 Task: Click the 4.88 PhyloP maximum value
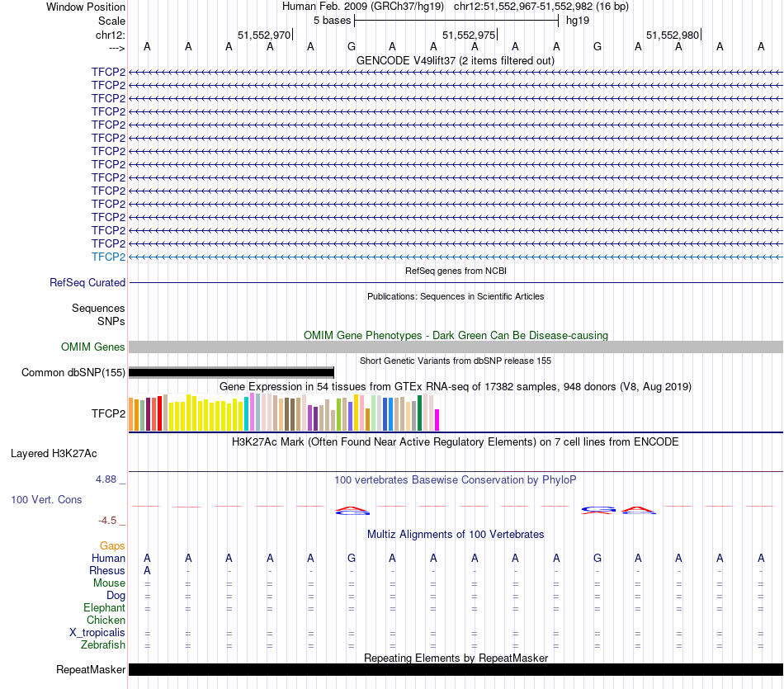click(106, 479)
